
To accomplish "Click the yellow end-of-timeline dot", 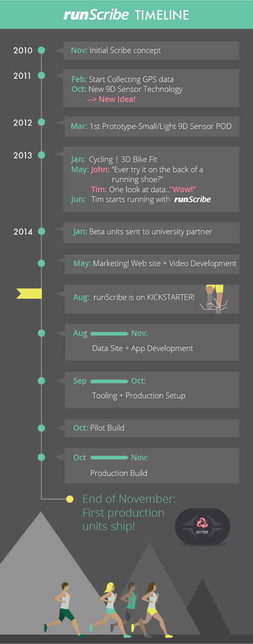I will coord(70,499).
